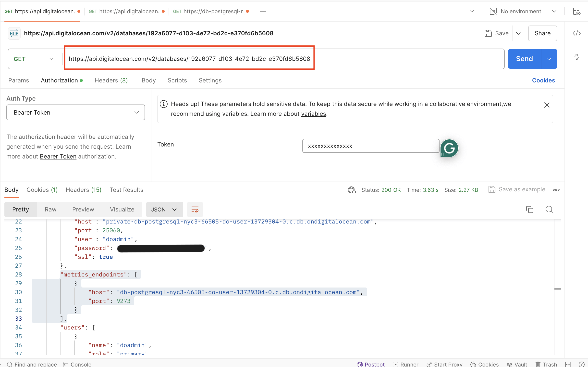588x367 pixels.
Task: Open the JSON format dropdown
Action: pos(164,210)
